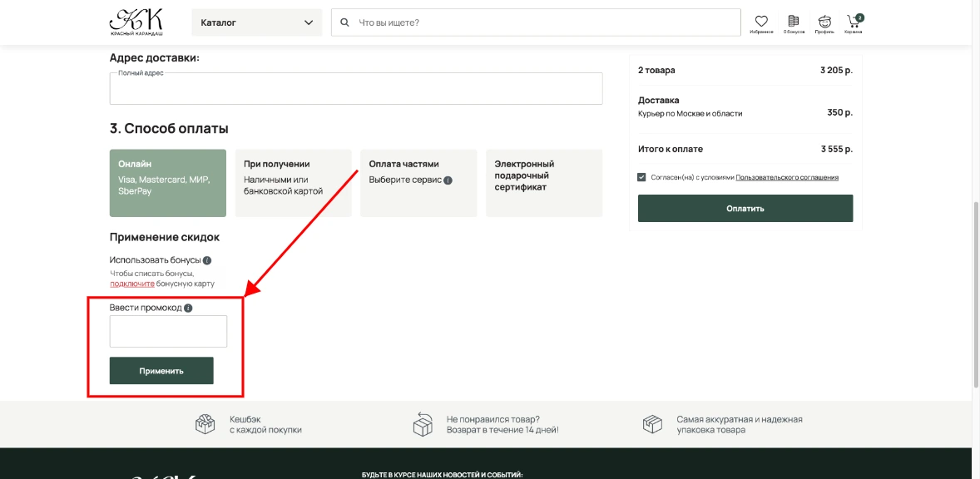
Task: Click the Кешбэк gift box icon in the footer
Action: 204,423
